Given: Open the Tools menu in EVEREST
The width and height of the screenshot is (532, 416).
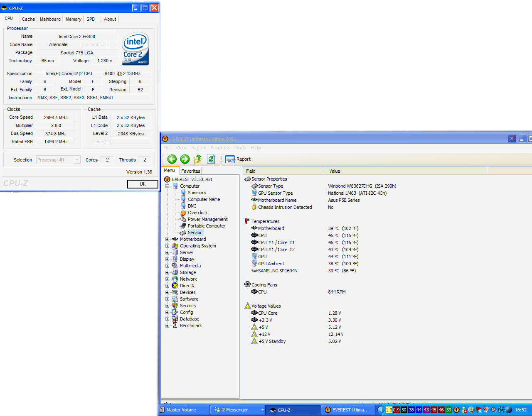Looking at the screenshot, I should click(x=240, y=148).
